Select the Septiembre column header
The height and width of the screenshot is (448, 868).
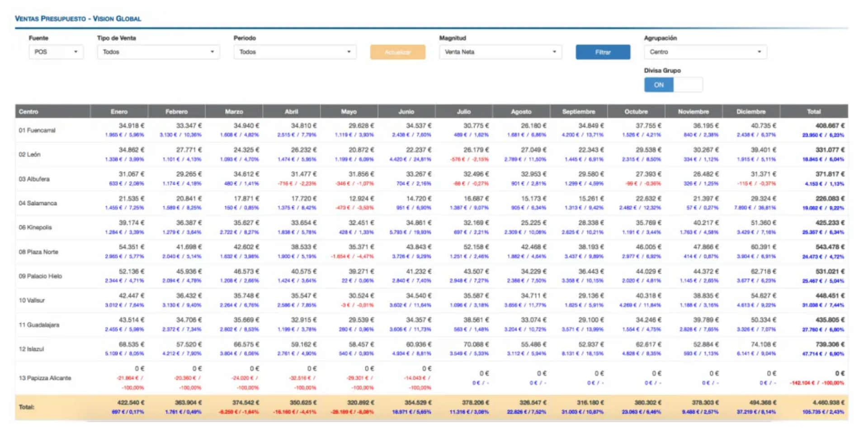(x=579, y=111)
